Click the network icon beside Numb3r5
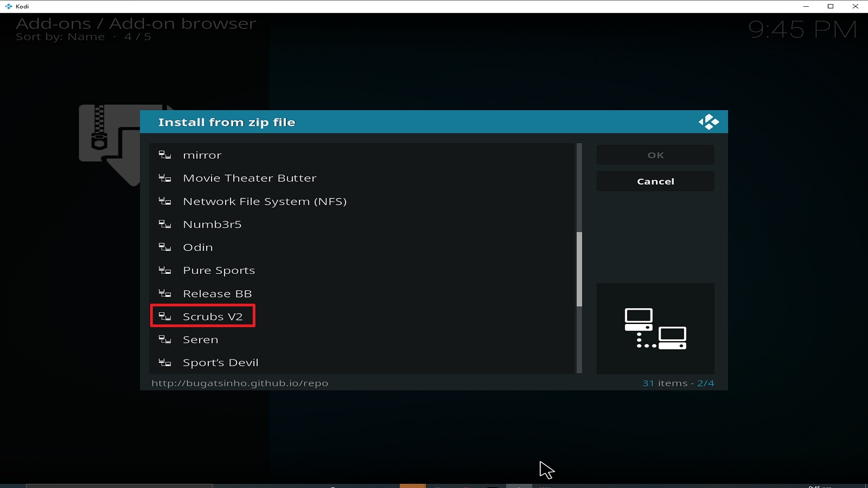Image resolution: width=868 pixels, height=488 pixels. click(x=165, y=225)
